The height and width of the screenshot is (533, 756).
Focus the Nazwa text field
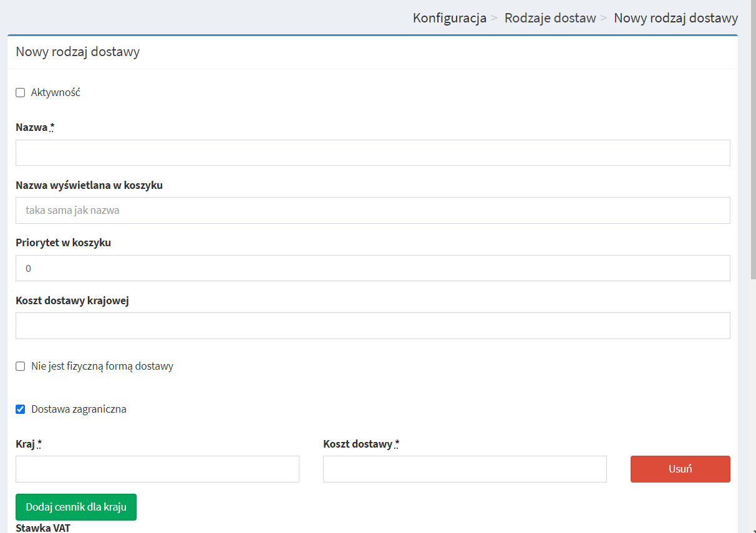pyautogui.click(x=373, y=153)
